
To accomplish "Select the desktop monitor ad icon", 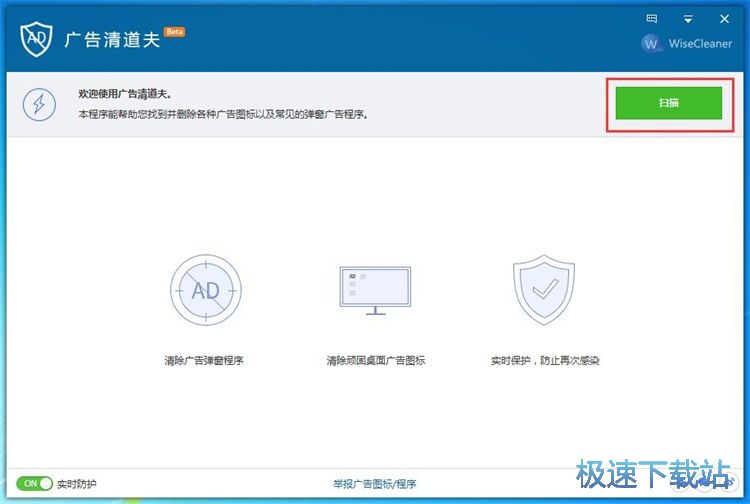I will pyautogui.click(x=375, y=290).
